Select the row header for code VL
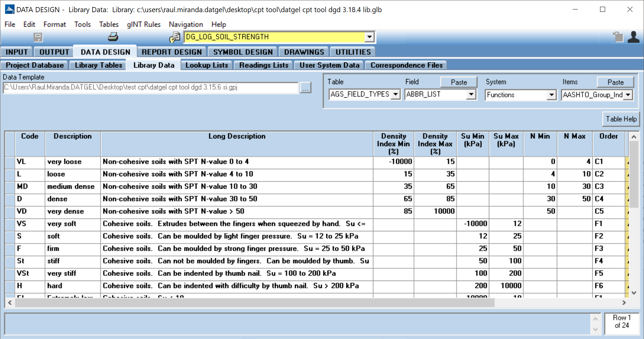Viewport: 644px width, 339px height. click(x=10, y=162)
